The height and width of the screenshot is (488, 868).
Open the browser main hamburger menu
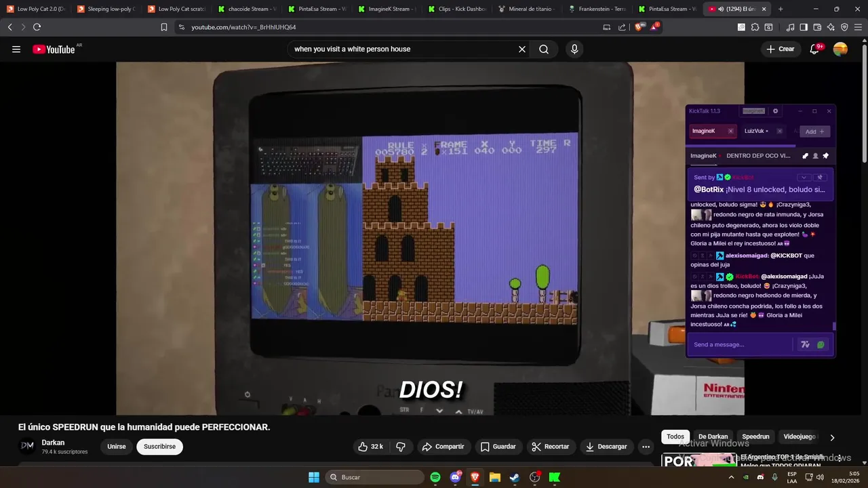coord(858,27)
